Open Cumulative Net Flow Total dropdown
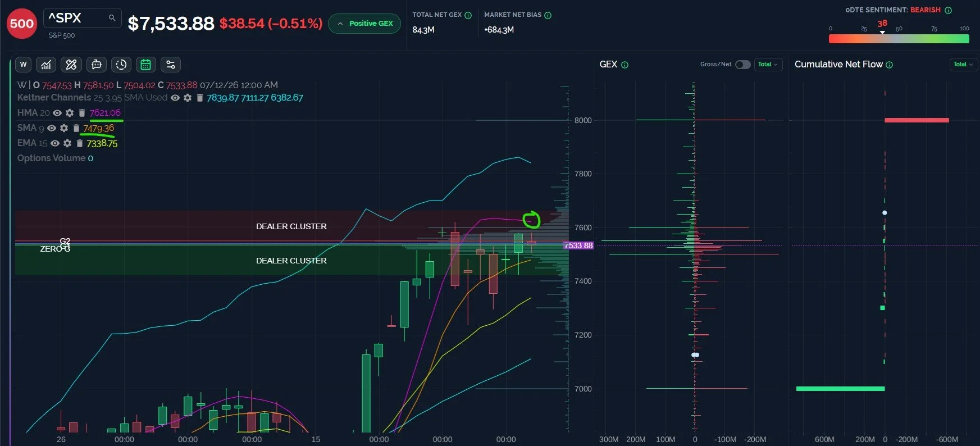This screenshot has height=446, width=980. [963, 65]
